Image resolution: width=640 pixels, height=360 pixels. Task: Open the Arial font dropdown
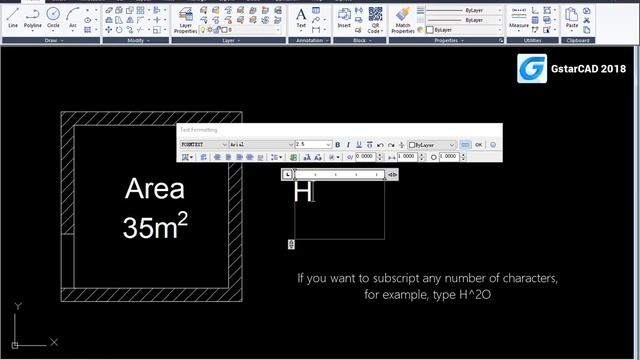coord(261,145)
